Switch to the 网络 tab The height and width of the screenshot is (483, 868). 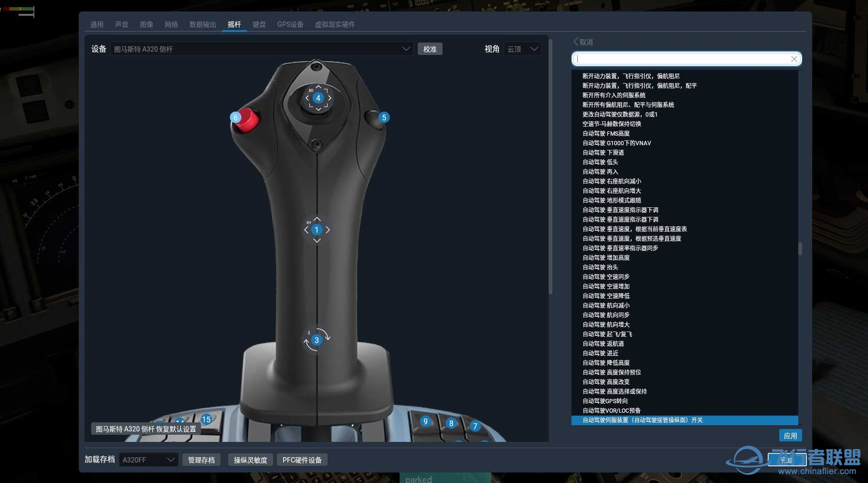[x=171, y=24]
